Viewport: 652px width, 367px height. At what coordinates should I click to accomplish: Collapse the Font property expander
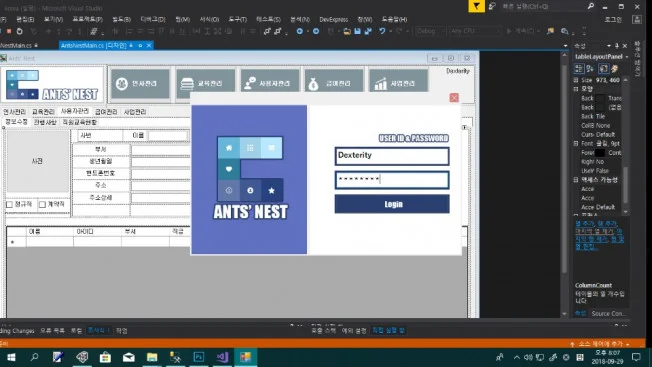tap(576, 143)
